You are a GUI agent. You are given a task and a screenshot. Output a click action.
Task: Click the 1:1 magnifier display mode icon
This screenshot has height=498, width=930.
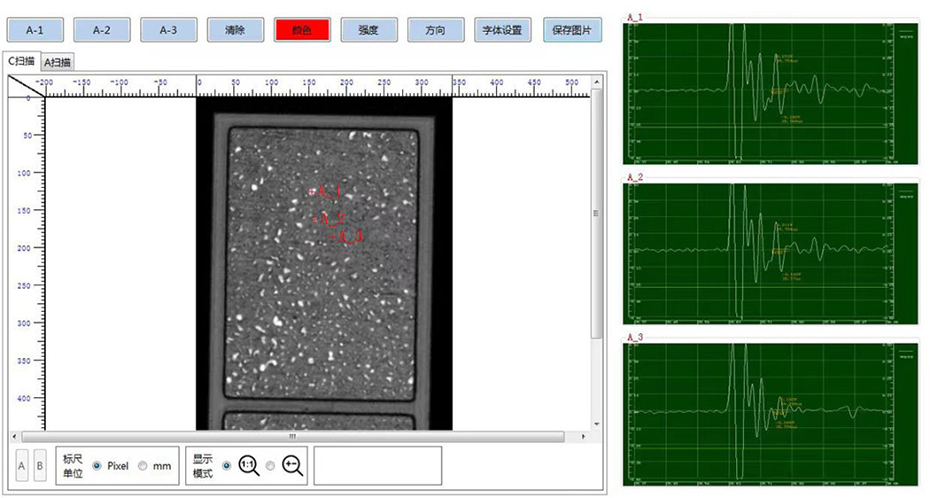point(248,465)
